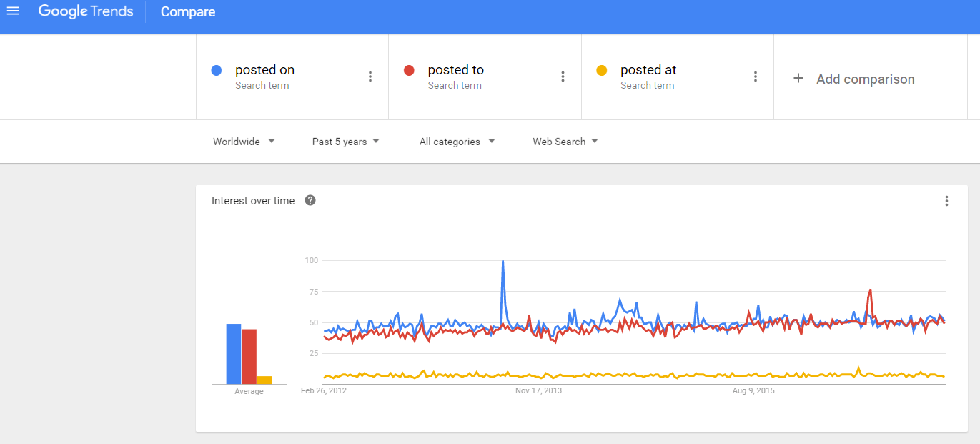Open options for 'posted on' term

(370, 77)
